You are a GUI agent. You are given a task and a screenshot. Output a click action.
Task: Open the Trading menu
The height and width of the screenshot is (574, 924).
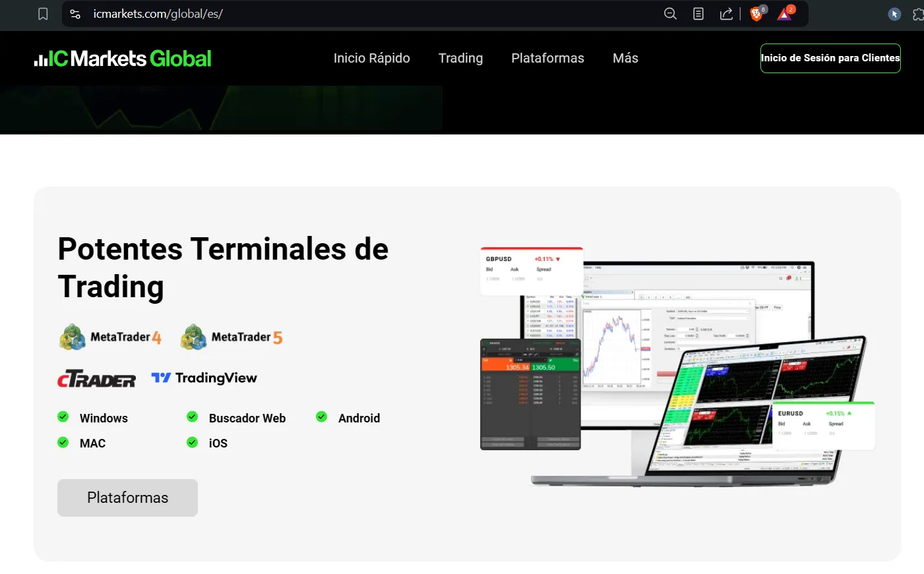(460, 58)
